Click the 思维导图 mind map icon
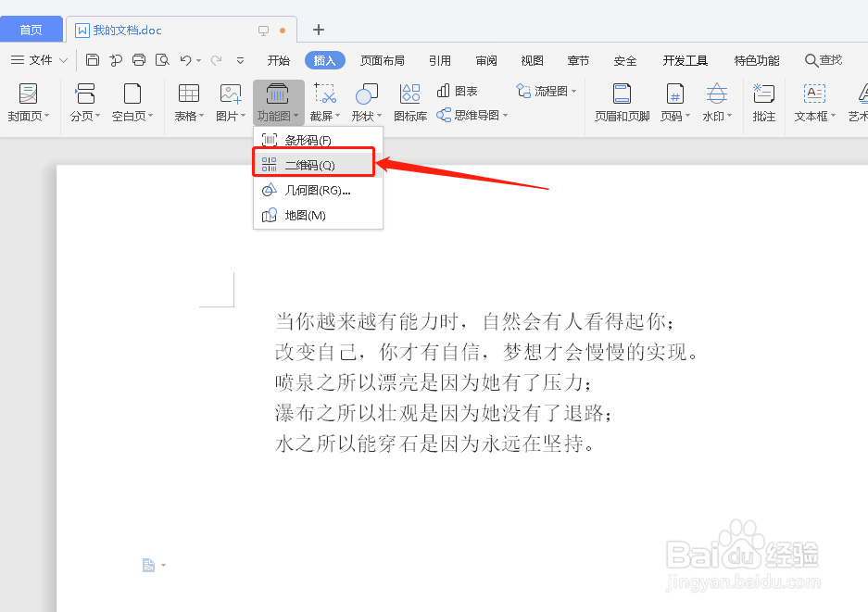This screenshot has height=612, width=868. click(x=469, y=117)
